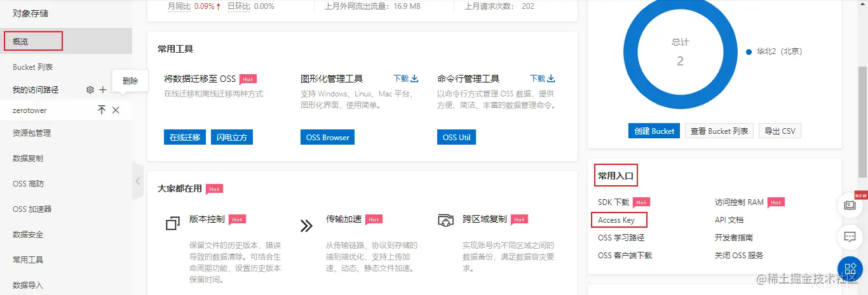Image resolution: width=868 pixels, height=295 pixels.
Task: Click the 创建 Bucket button
Action: [x=654, y=131]
